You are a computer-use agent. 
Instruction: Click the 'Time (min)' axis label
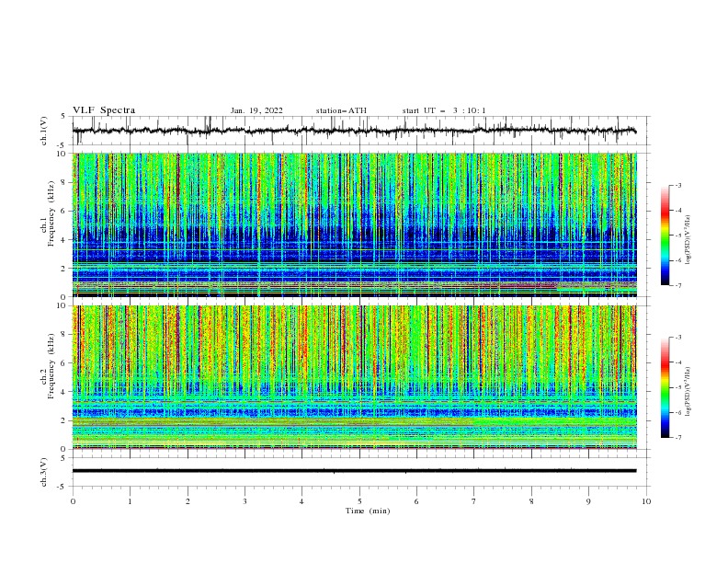pos(368,511)
